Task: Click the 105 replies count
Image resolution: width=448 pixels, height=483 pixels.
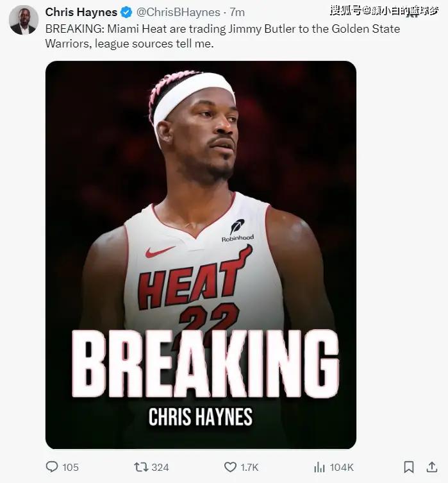Action: point(71,468)
